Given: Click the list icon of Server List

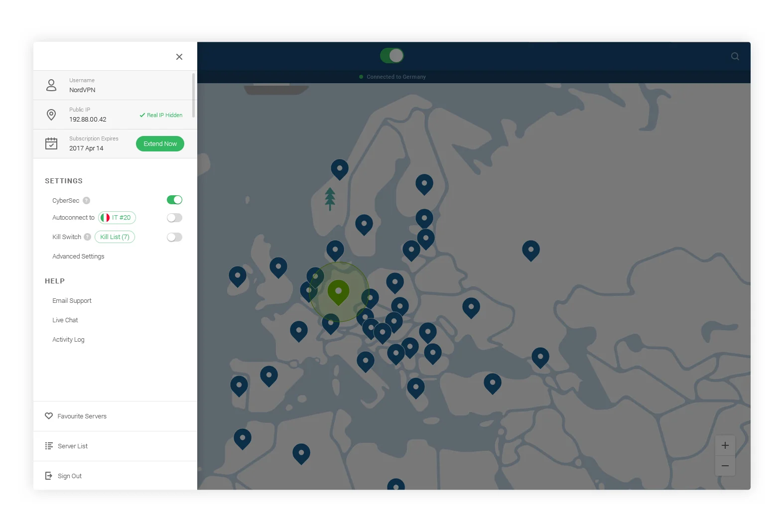Looking at the screenshot, I should 49,446.
